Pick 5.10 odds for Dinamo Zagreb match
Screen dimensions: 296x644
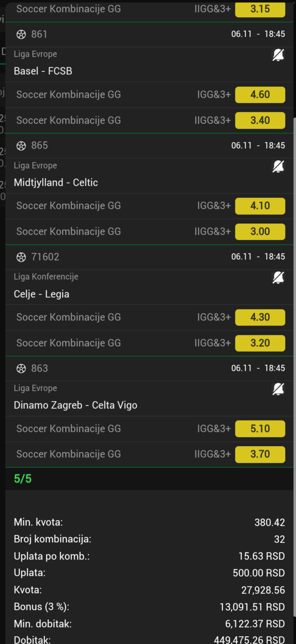pyautogui.click(x=260, y=429)
